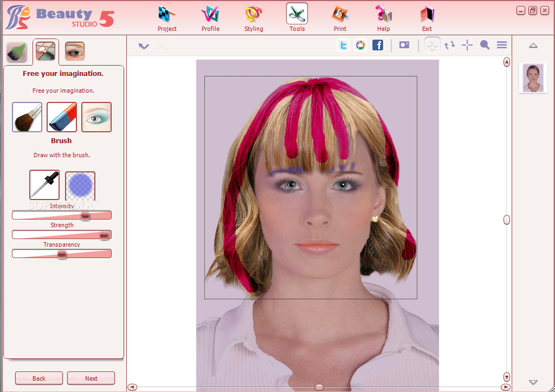This screenshot has width=555, height=392.
Task: Open the Print section
Action: point(340,19)
